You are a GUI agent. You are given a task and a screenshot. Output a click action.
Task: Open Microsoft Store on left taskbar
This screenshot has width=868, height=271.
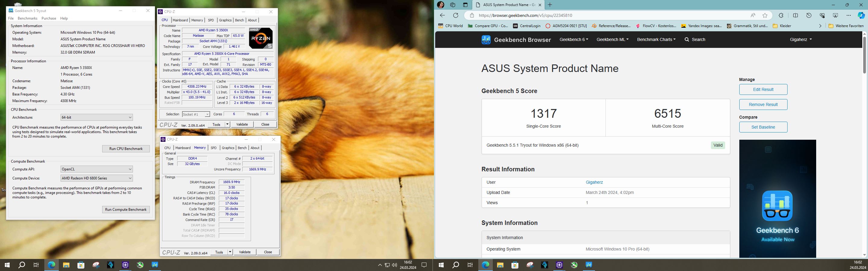(x=81, y=265)
